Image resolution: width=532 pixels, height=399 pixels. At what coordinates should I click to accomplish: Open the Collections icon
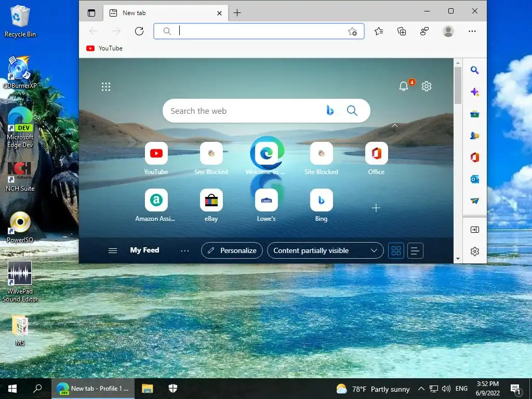click(402, 31)
